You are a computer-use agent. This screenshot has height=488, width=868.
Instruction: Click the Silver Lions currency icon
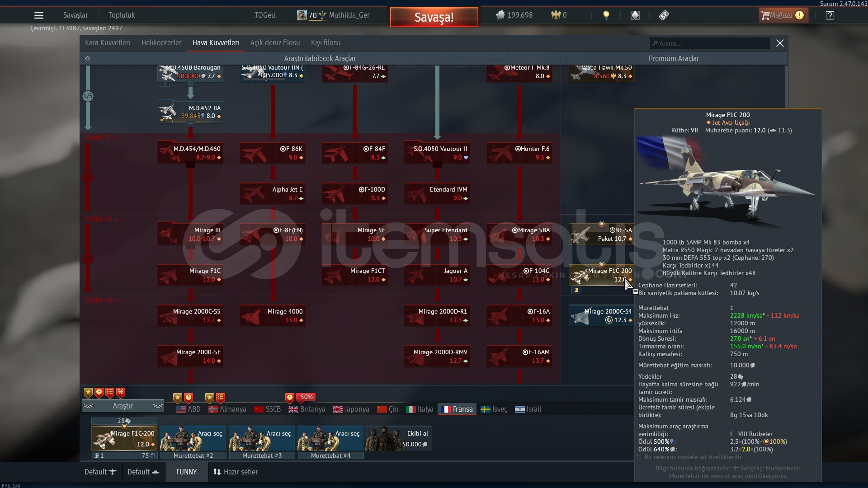coord(500,15)
